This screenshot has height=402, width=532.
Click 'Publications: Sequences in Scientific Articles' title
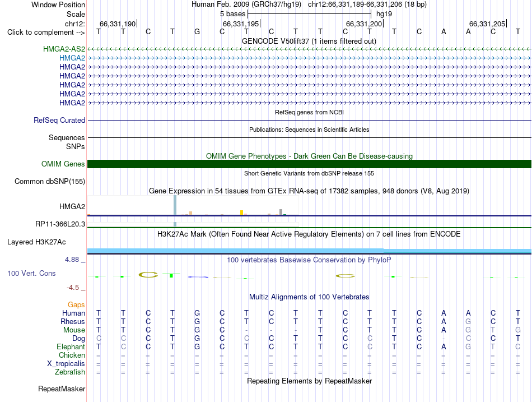309,130
